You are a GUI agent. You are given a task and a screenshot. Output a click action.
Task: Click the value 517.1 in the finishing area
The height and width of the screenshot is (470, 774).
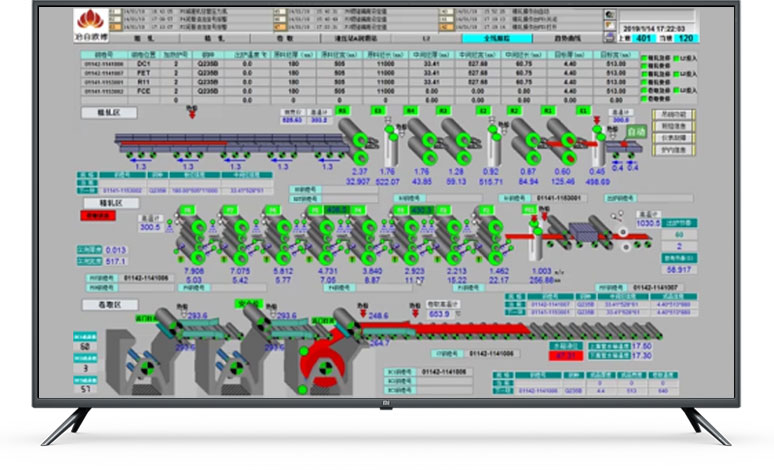coord(116,261)
